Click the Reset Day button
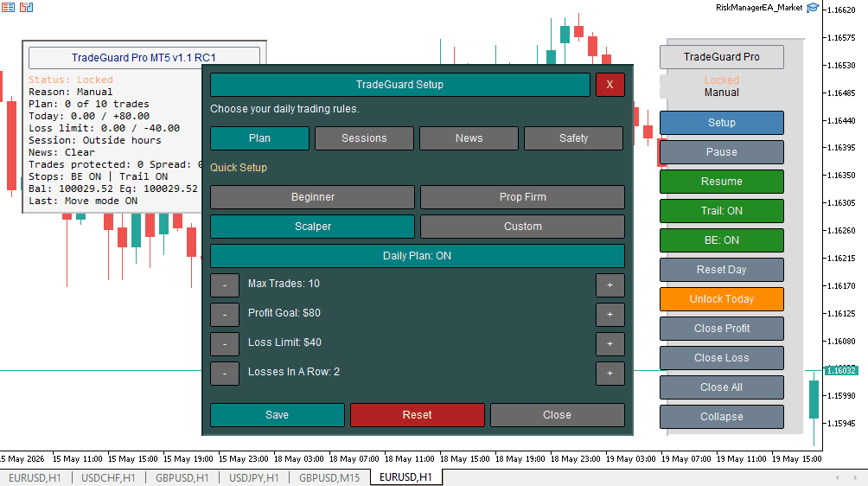868x486 pixels. click(x=722, y=270)
